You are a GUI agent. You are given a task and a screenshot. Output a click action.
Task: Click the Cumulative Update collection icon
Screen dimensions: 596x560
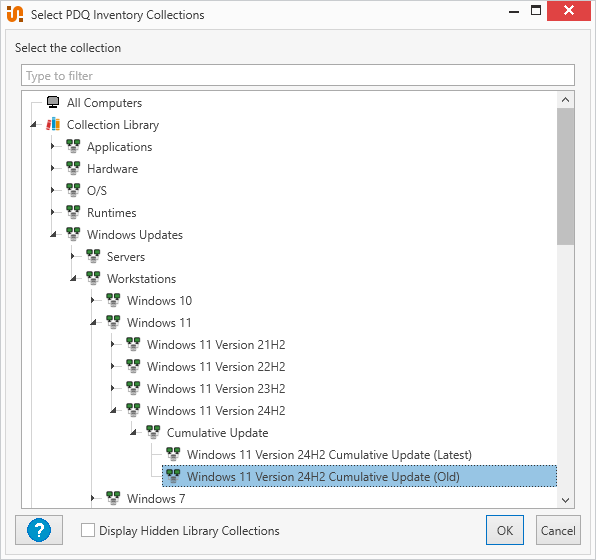coord(153,432)
